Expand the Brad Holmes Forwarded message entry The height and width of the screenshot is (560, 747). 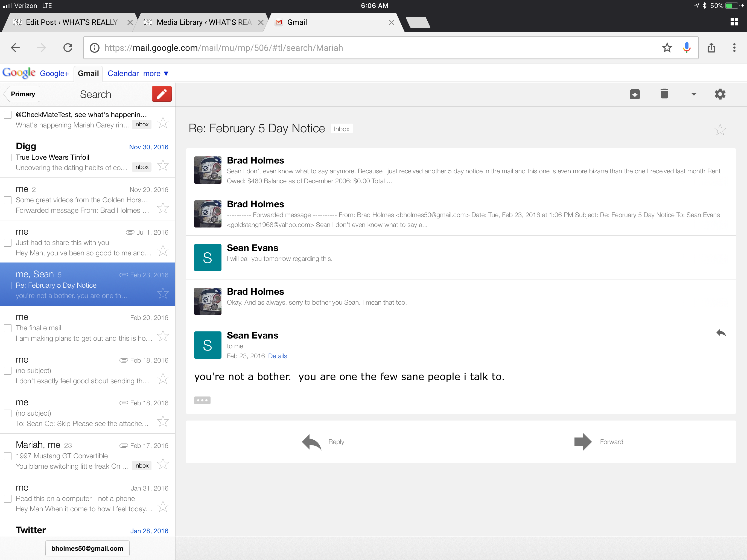point(461,214)
